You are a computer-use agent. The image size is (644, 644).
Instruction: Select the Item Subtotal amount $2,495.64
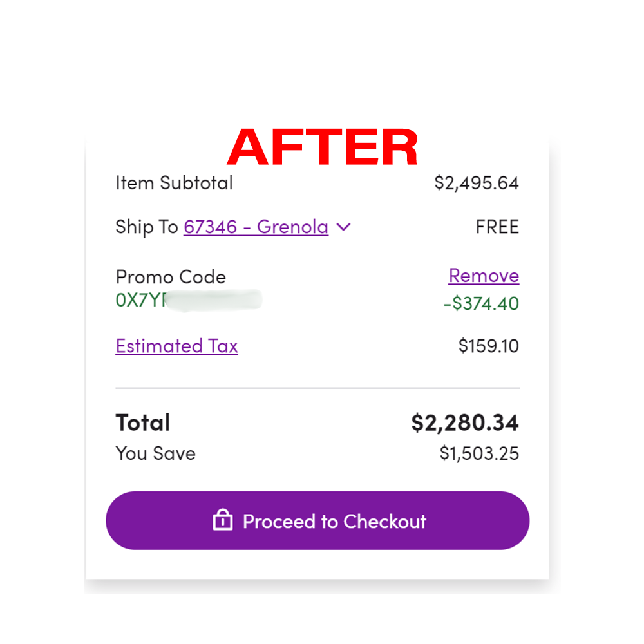[x=477, y=183]
